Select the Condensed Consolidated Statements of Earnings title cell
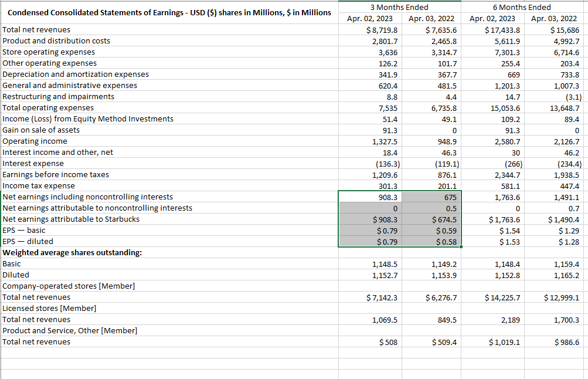Viewport: 588px width, 379px height. coord(169,13)
